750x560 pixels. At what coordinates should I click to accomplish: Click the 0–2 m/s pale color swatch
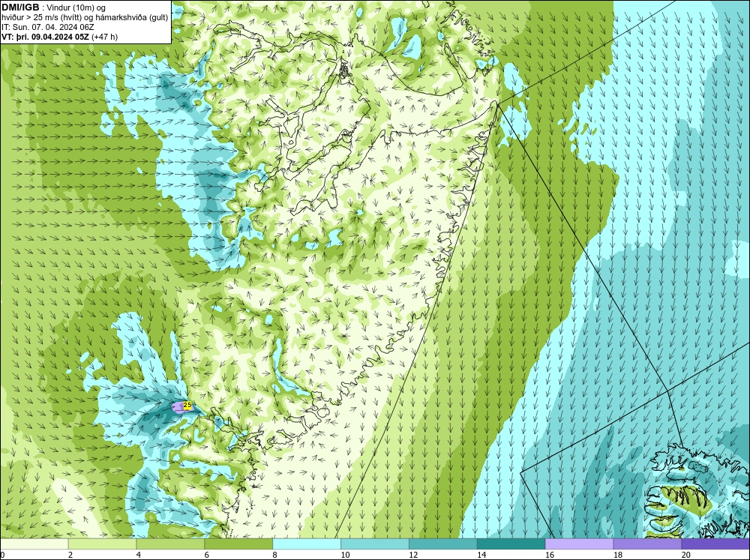34,544
